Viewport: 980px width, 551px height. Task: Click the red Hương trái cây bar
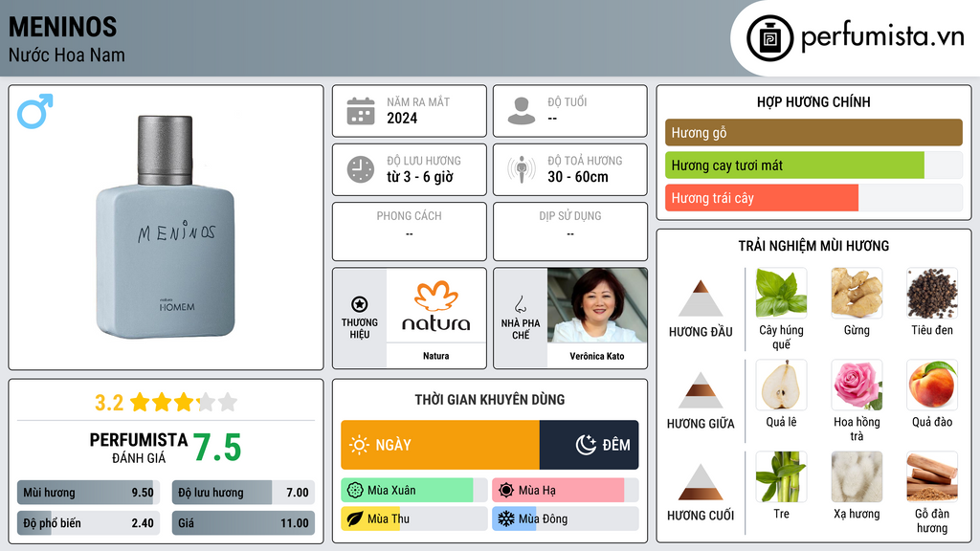762,198
